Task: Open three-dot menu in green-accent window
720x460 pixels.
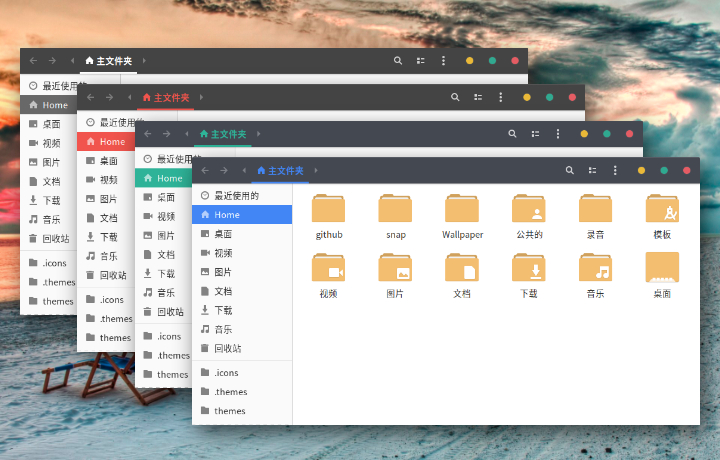Action: tap(558, 134)
